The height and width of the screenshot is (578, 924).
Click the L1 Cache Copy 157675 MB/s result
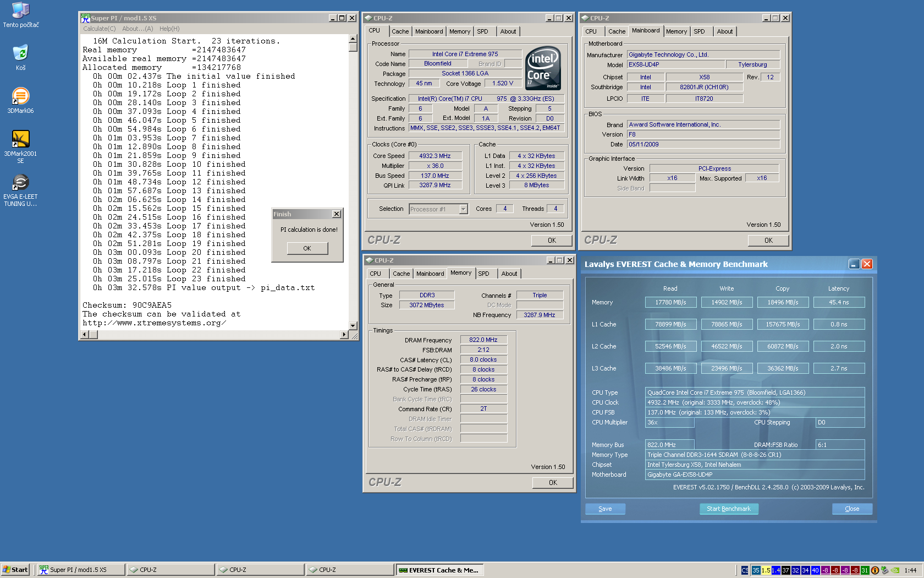783,324
